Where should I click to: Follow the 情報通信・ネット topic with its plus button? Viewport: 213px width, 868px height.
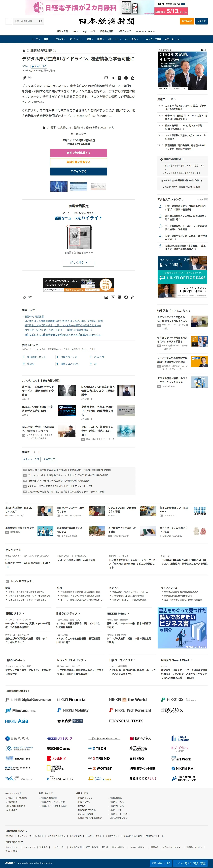click(x=24, y=357)
